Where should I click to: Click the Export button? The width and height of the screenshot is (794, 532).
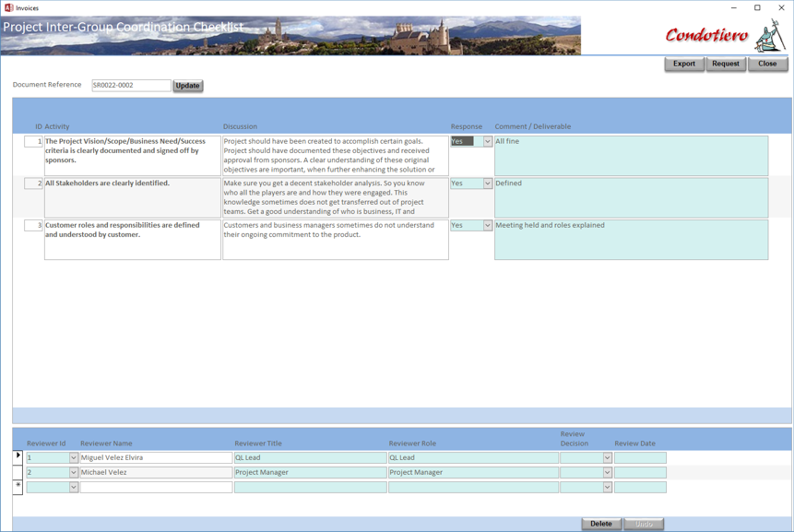(684, 64)
